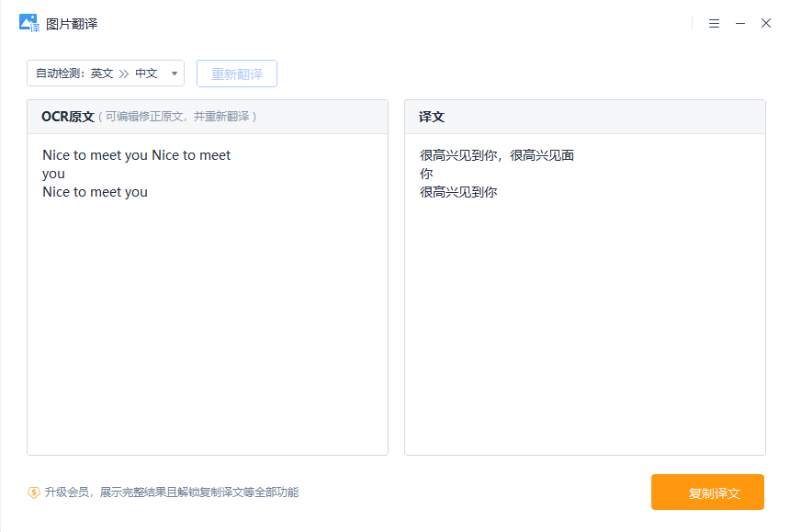Click the minimize window icon
The width and height of the screenshot is (790, 532).
click(740, 23)
